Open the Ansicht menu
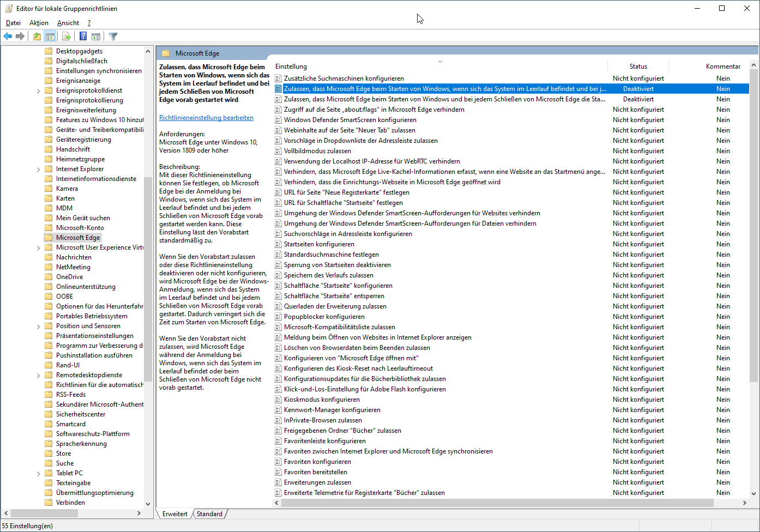760x532 pixels. click(x=68, y=23)
